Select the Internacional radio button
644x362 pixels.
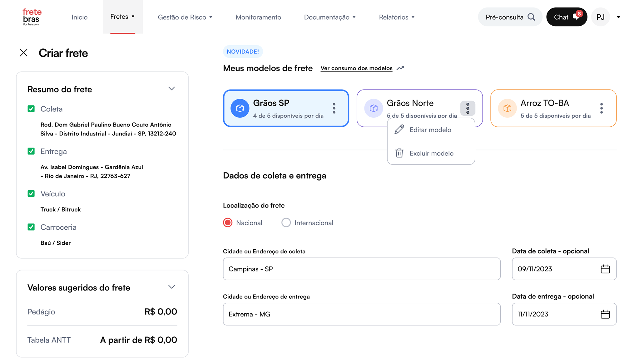click(286, 223)
